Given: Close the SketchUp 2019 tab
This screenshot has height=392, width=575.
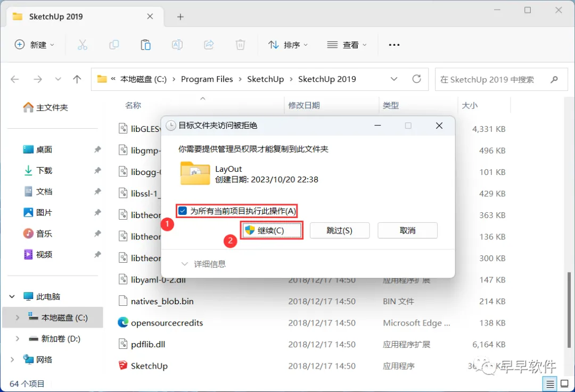Looking at the screenshot, I should 150,16.
